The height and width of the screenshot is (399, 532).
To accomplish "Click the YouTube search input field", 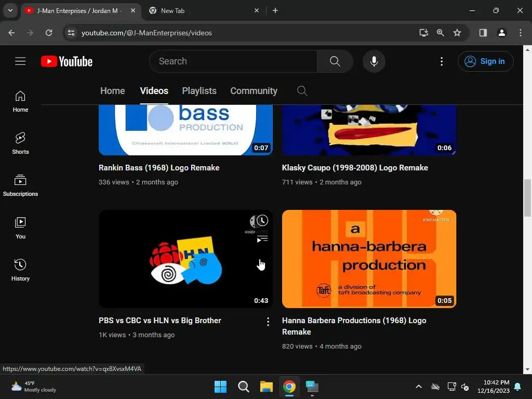I will tap(234, 61).
